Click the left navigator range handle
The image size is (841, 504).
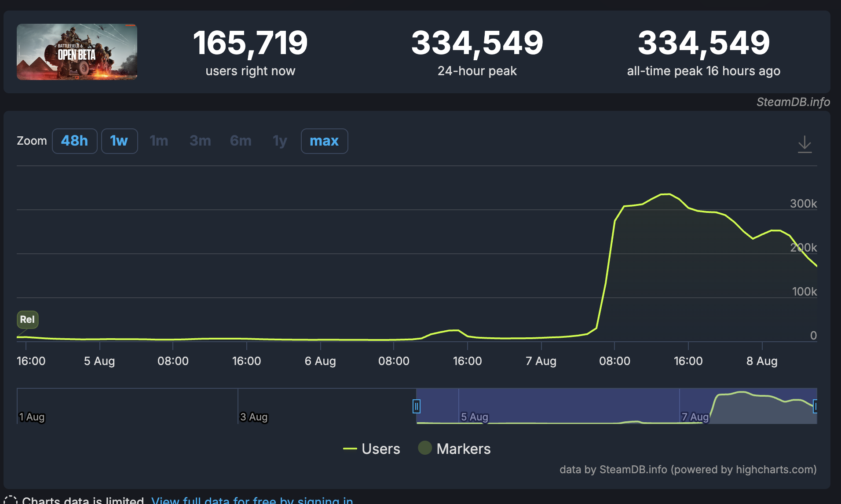(x=417, y=406)
